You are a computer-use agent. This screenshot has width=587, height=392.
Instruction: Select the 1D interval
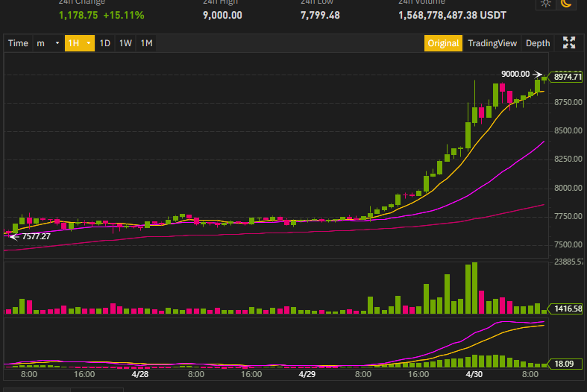[x=105, y=43]
